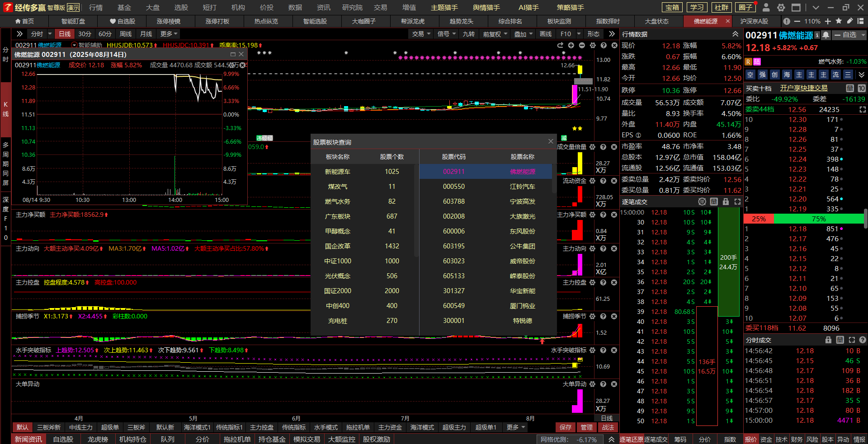Expand more signal buttons double chevron

(861, 75)
